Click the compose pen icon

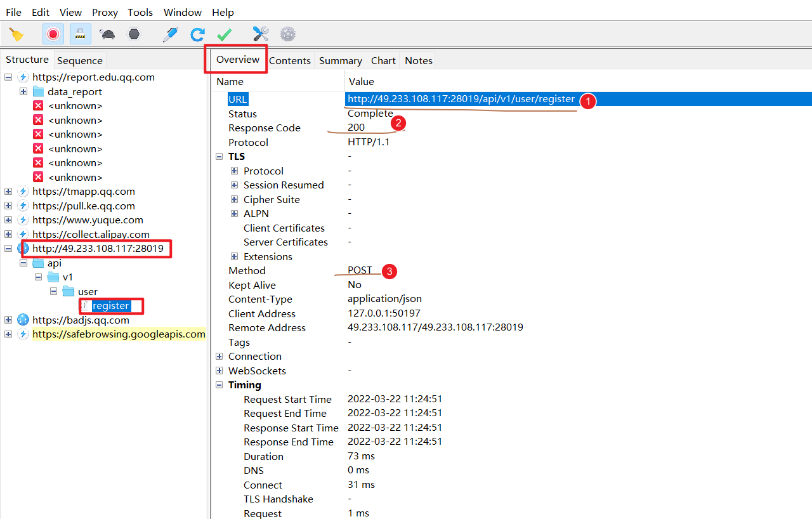coord(170,34)
